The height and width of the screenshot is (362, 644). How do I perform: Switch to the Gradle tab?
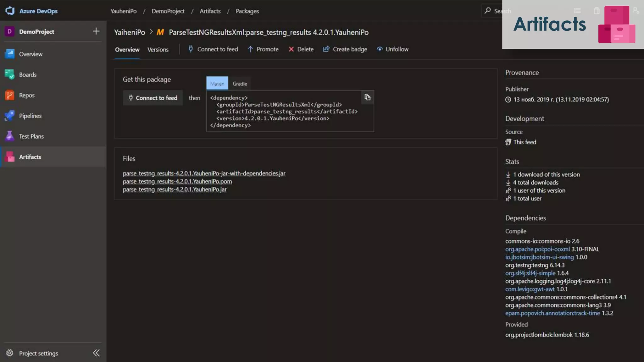[x=240, y=84]
